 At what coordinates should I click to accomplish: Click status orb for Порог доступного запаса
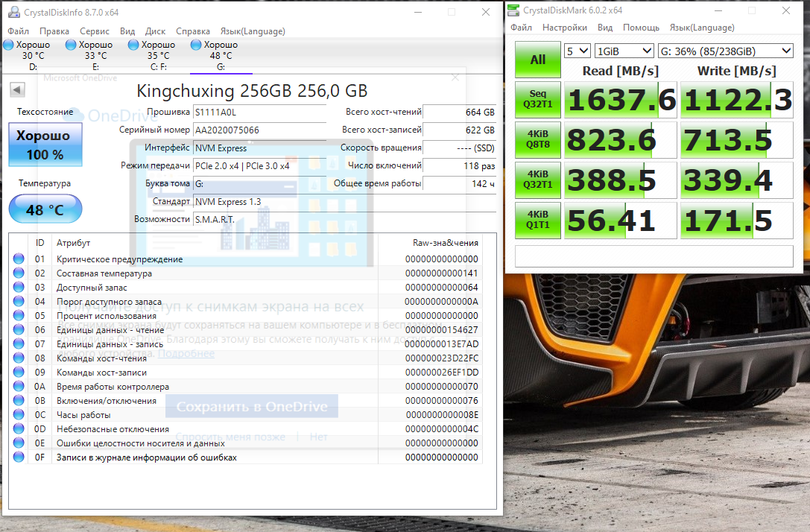click(x=19, y=301)
